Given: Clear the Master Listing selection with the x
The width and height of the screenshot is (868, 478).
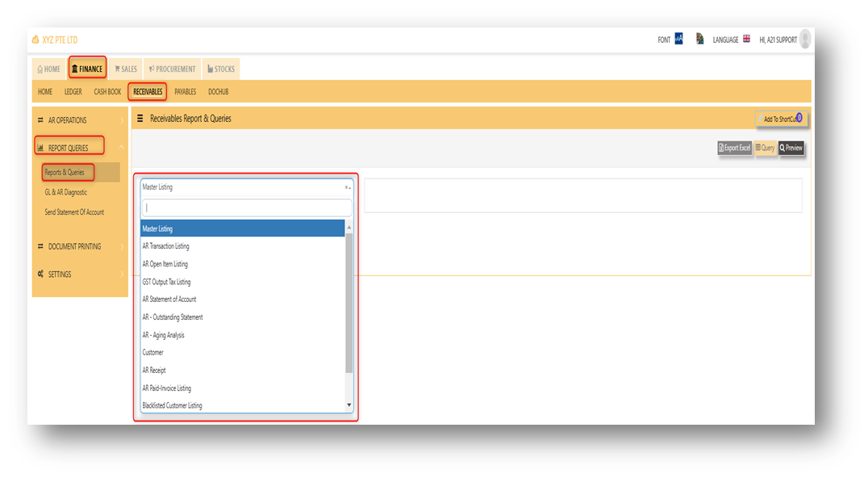Looking at the screenshot, I should coord(346,187).
